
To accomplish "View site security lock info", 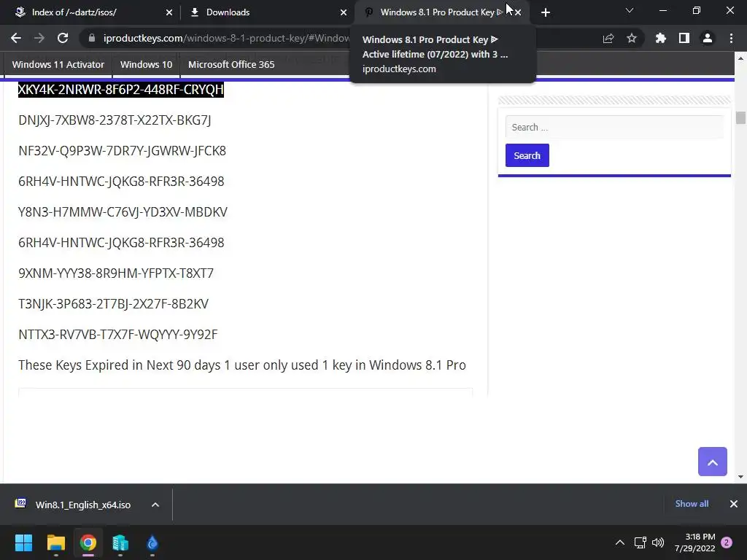I will coord(92,38).
